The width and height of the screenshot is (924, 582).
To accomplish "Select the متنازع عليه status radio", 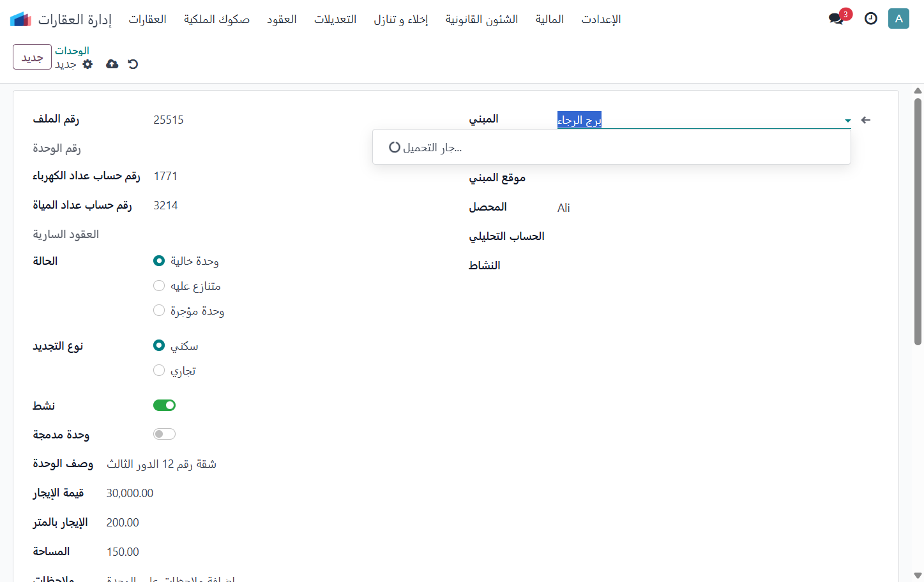I will point(159,285).
